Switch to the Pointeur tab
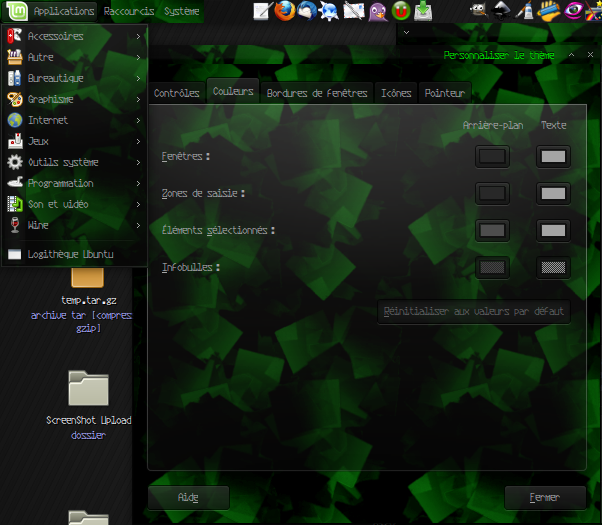This screenshot has height=525, width=602. coord(445,93)
